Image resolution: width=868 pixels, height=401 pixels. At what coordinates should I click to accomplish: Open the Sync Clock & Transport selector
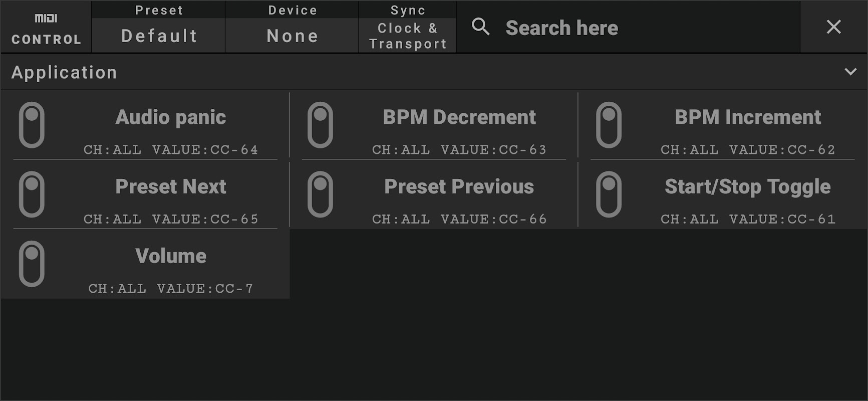(x=408, y=36)
